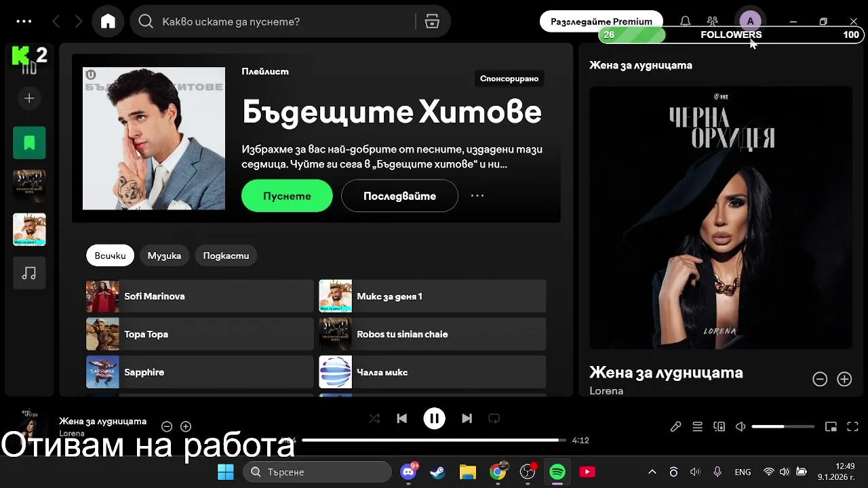
Task: Open YouTube app from the taskbar
Action: [587, 472]
